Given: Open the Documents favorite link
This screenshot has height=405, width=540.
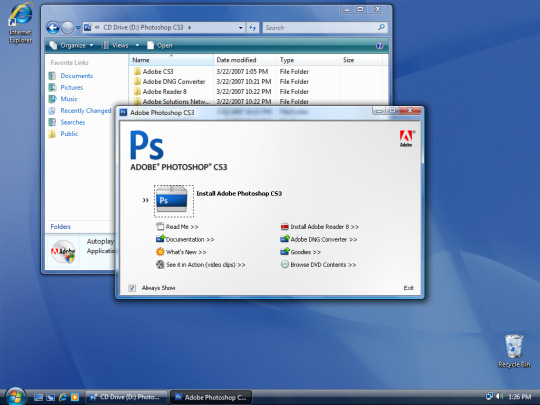Looking at the screenshot, I should point(76,76).
